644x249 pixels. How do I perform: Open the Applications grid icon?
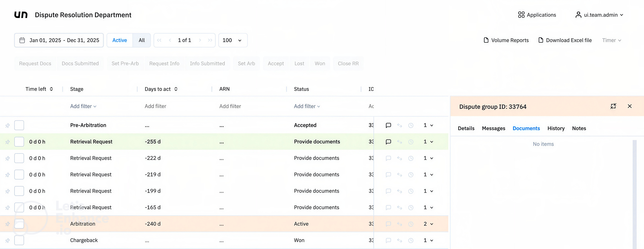click(x=521, y=15)
